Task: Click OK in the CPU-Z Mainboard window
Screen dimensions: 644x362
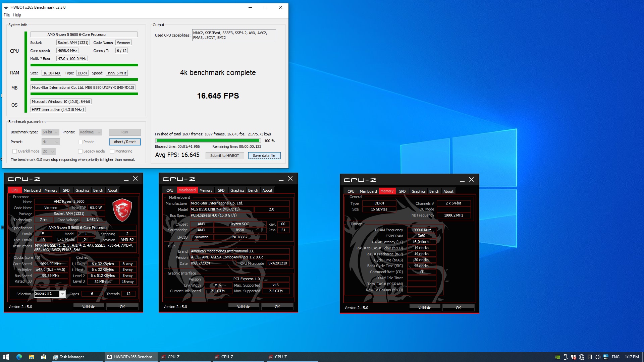Action: click(x=277, y=307)
